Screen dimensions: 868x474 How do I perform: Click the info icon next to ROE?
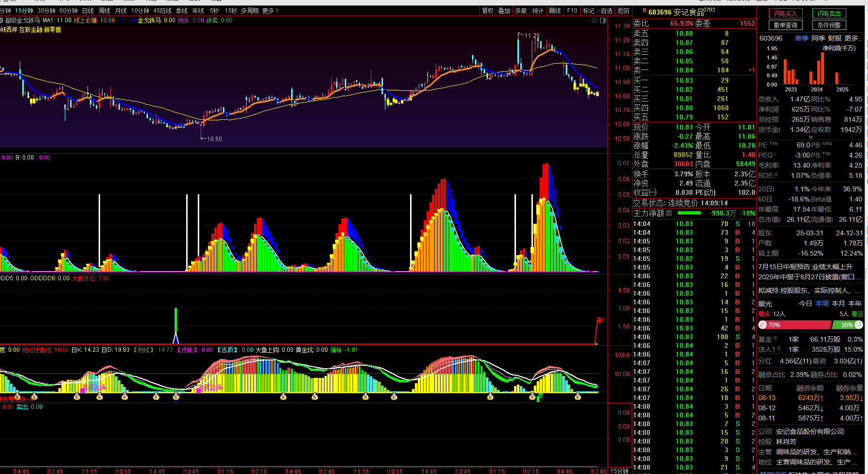click(776, 175)
